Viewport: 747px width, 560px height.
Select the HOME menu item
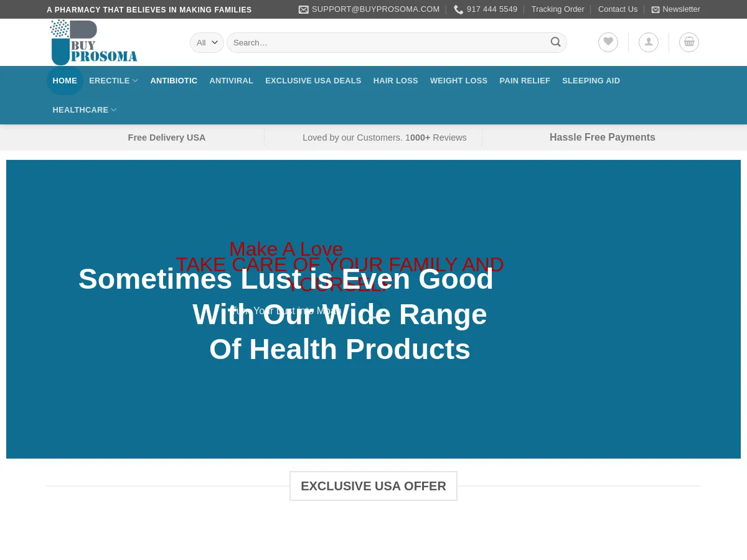pyautogui.click(x=65, y=80)
